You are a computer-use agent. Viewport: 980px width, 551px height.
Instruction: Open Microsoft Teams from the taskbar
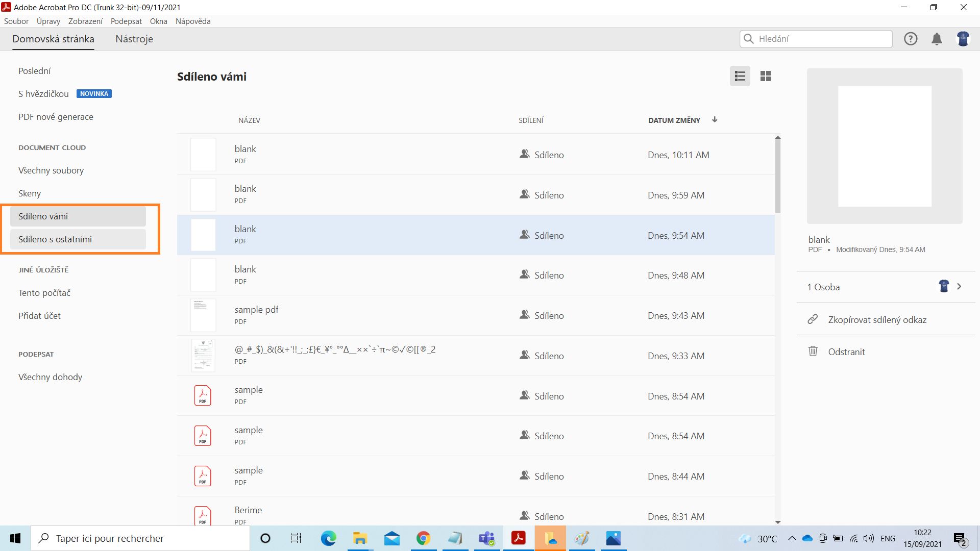486,538
